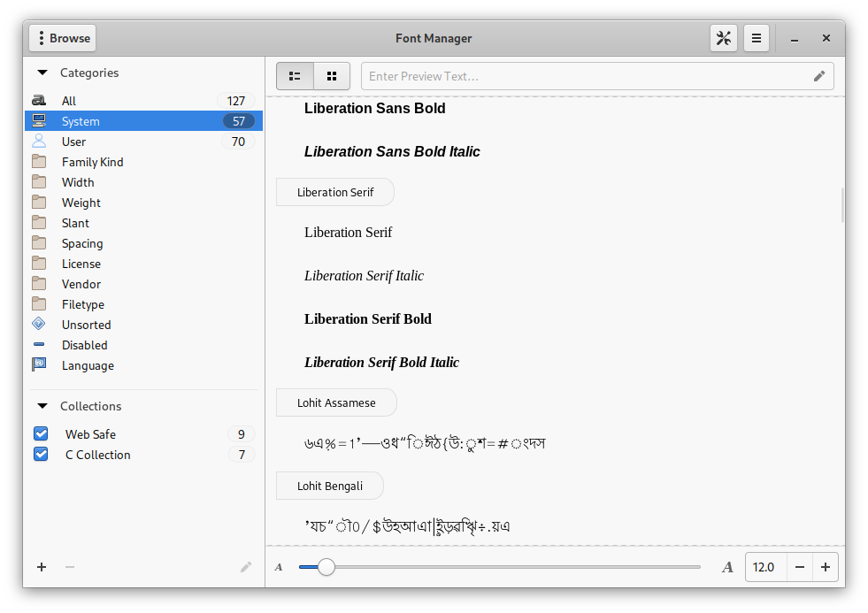Collapse the Collections section
The width and height of the screenshot is (868, 613).
[42, 406]
